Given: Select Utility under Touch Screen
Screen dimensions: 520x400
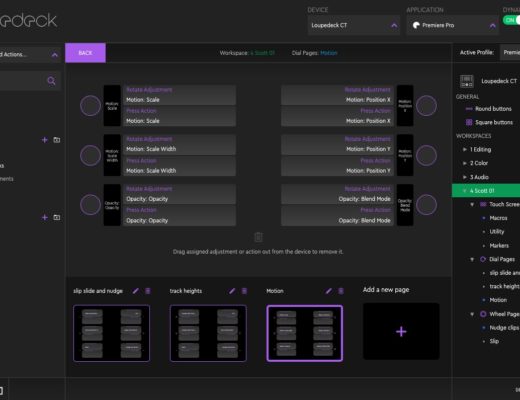Looking at the screenshot, I should coord(497,232).
